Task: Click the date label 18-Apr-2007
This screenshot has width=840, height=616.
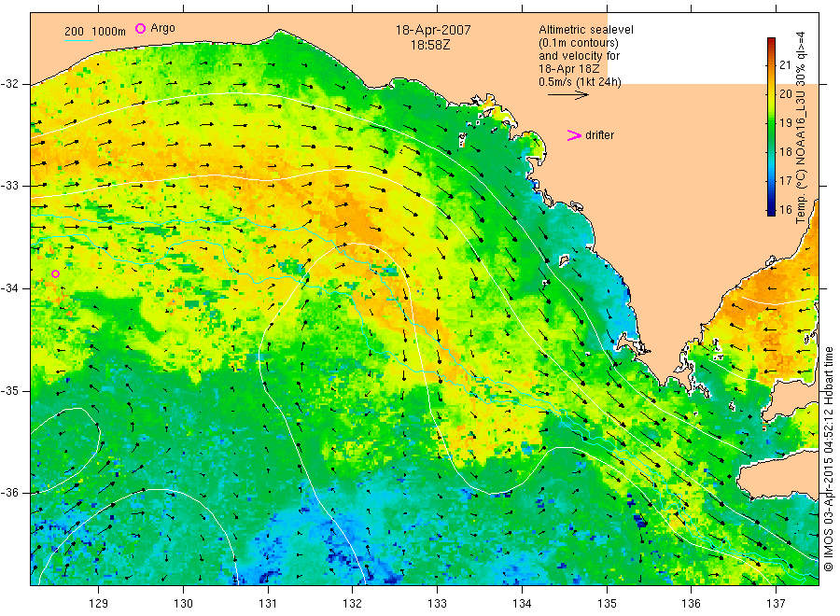Action: click(433, 30)
